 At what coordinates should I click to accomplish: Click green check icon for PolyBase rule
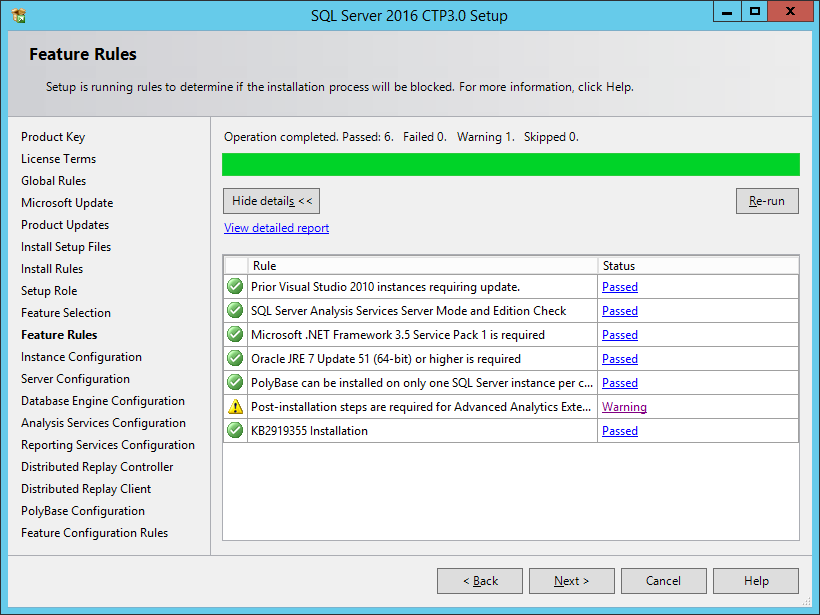[x=235, y=383]
